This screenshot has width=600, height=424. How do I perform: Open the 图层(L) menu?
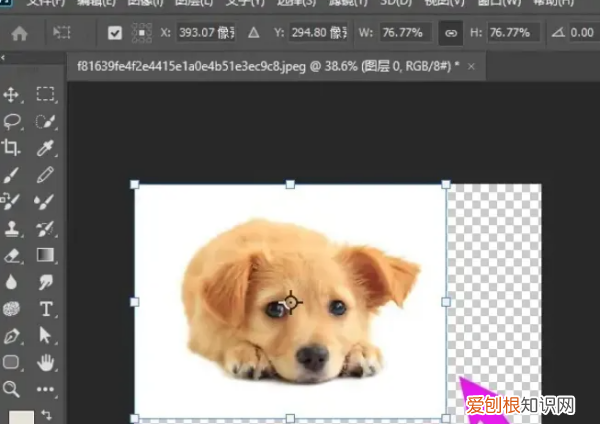(x=194, y=3)
